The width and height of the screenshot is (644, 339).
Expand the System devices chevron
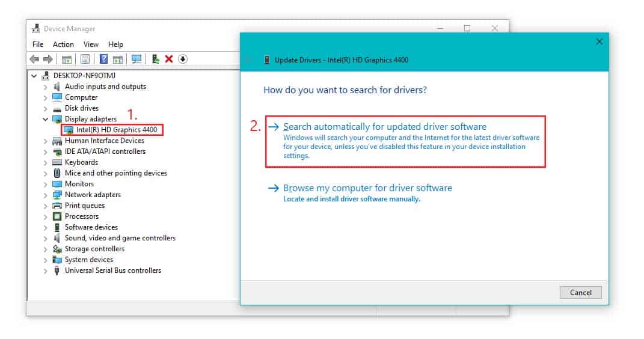tap(46, 260)
